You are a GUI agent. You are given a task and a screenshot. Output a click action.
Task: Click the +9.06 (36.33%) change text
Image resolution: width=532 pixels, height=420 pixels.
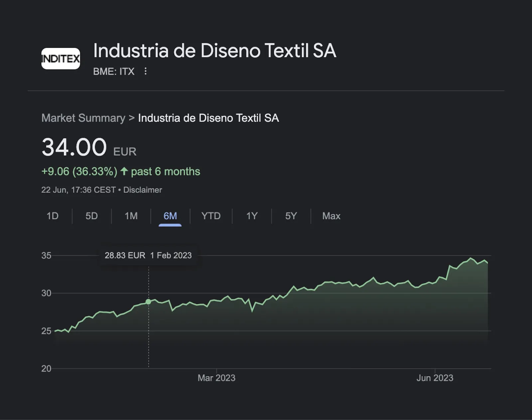point(79,171)
